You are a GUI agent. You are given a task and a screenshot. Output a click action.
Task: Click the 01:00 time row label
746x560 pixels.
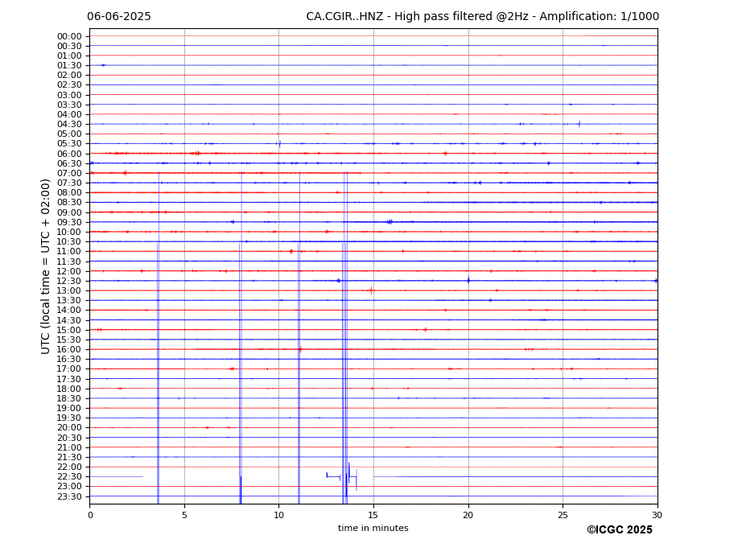click(69, 56)
